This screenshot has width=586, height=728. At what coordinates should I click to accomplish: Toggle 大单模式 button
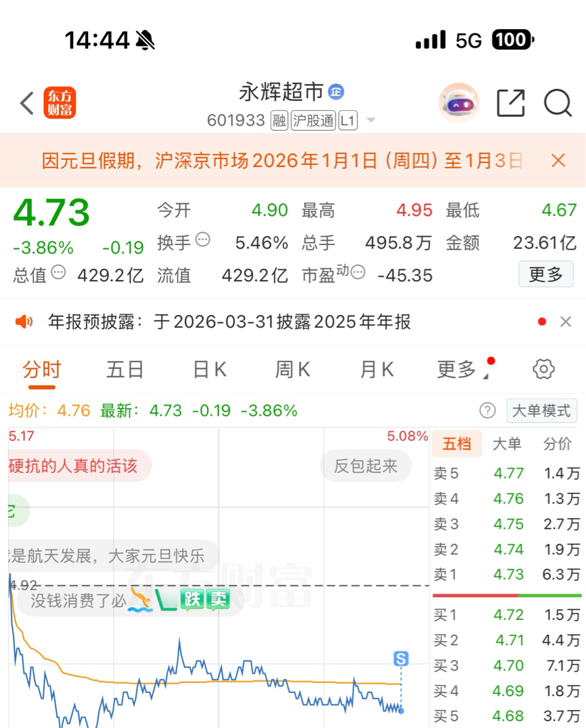(x=541, y=410)
